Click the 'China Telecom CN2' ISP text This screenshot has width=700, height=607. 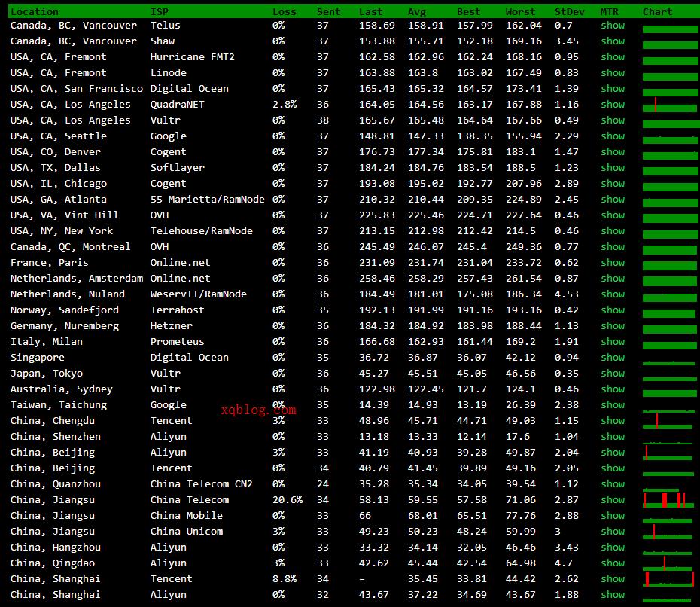click(201, 483)
